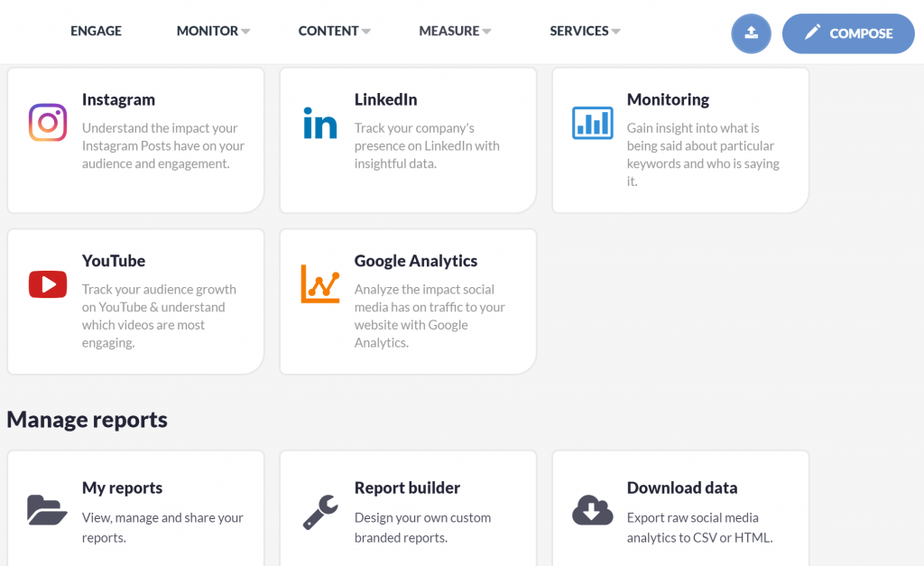Open the Instagram report heading

tap(118, 99)
